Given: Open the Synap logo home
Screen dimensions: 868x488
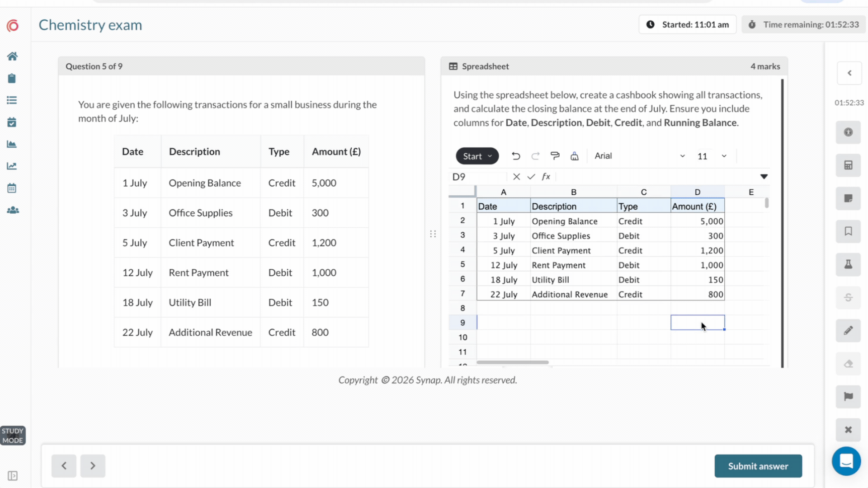Looking at the screenshot, I should pos(13,25).
